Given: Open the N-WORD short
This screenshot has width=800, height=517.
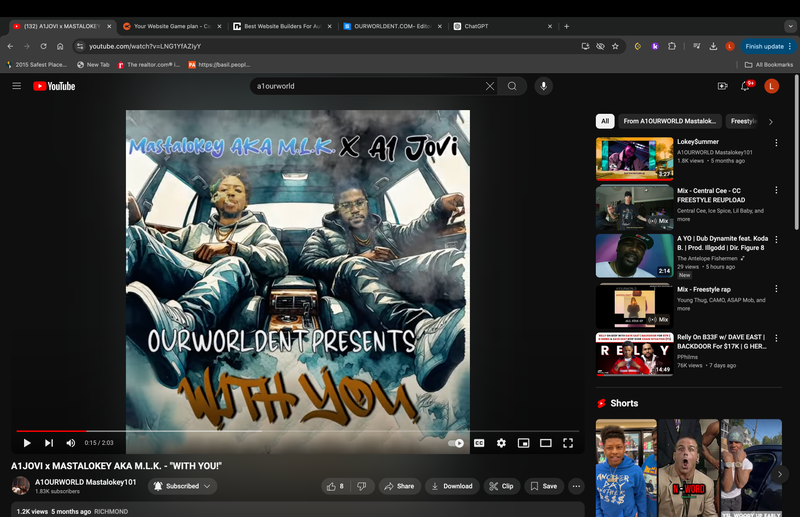Looking at the screenshot, I should pyautogui.click(x=689, y=468).
